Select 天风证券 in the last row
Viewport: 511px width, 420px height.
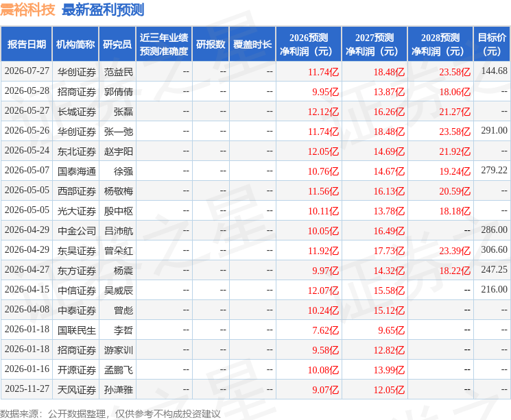[77, 390]
